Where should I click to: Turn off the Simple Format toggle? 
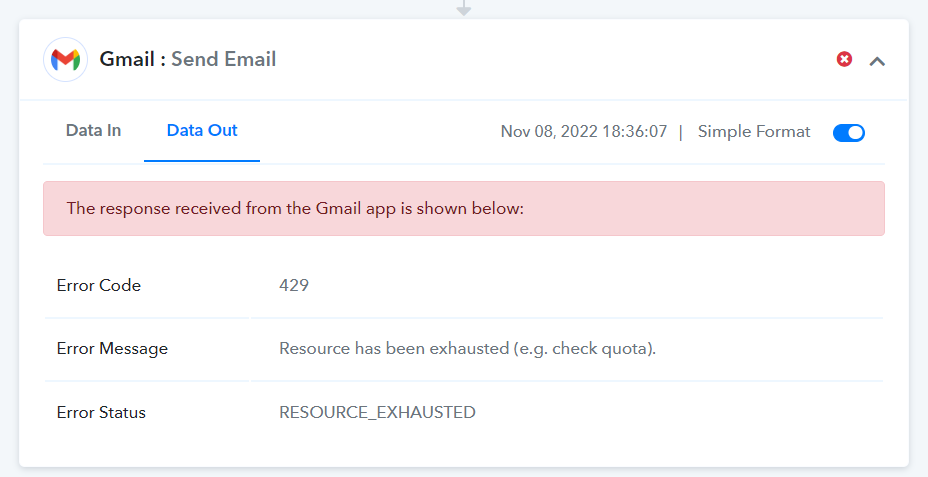point(849,133)
